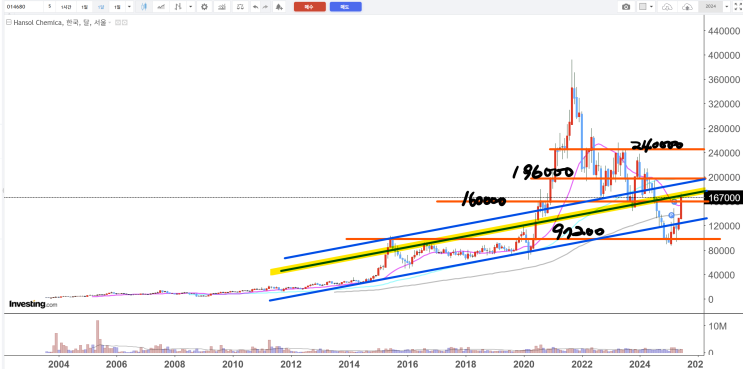Click the load chart from cloud icon
The image size is (743, 369).
667,7
